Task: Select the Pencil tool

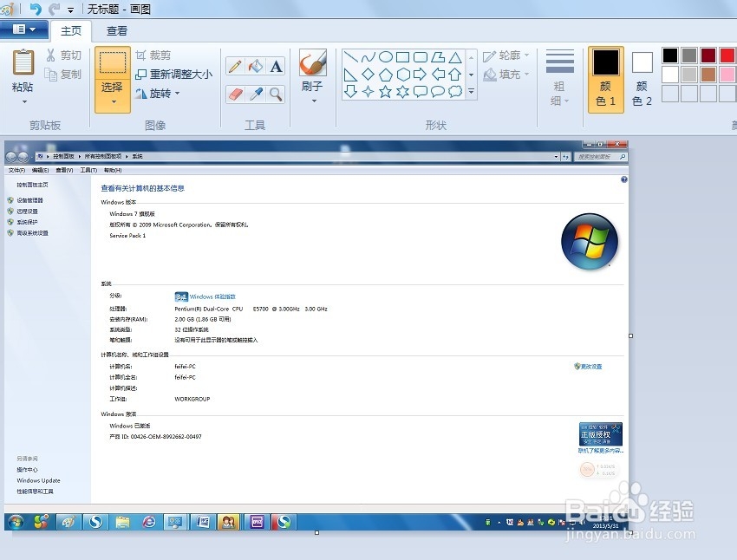Action: pyautogui.click(x=236, y=66)
